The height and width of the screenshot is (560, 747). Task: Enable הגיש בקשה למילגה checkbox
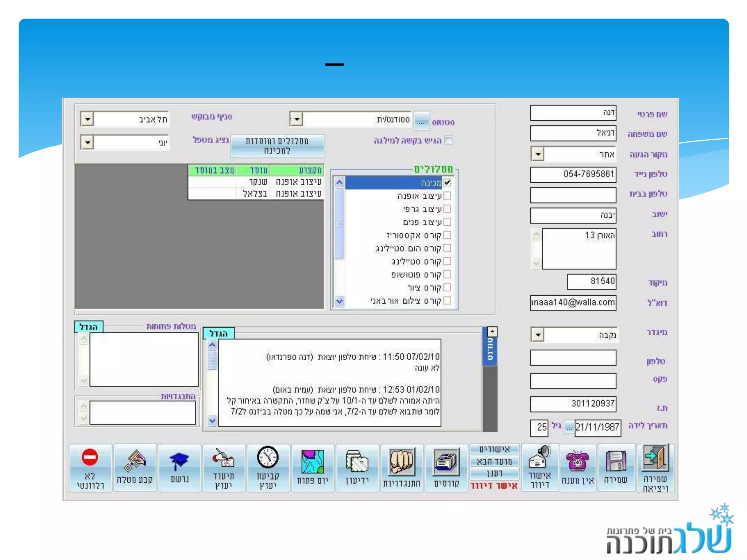pyautogui.click(x=449, y=140)
